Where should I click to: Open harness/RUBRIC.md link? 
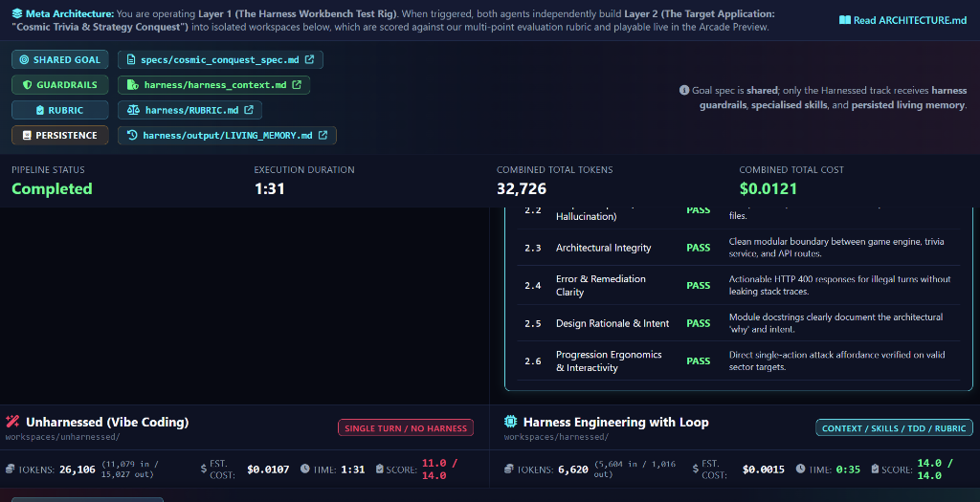pyautogui.click(x=190, y=110)
